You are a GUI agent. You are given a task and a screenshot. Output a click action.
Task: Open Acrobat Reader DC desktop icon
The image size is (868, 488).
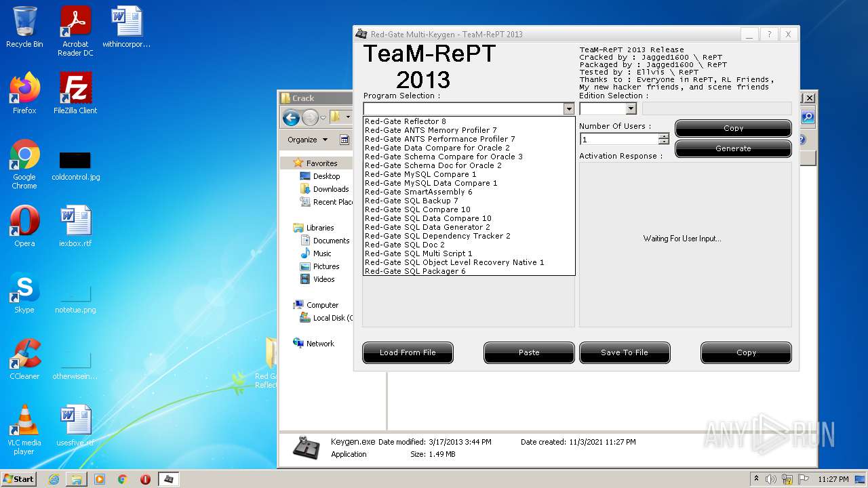click(x=75, y=30)
